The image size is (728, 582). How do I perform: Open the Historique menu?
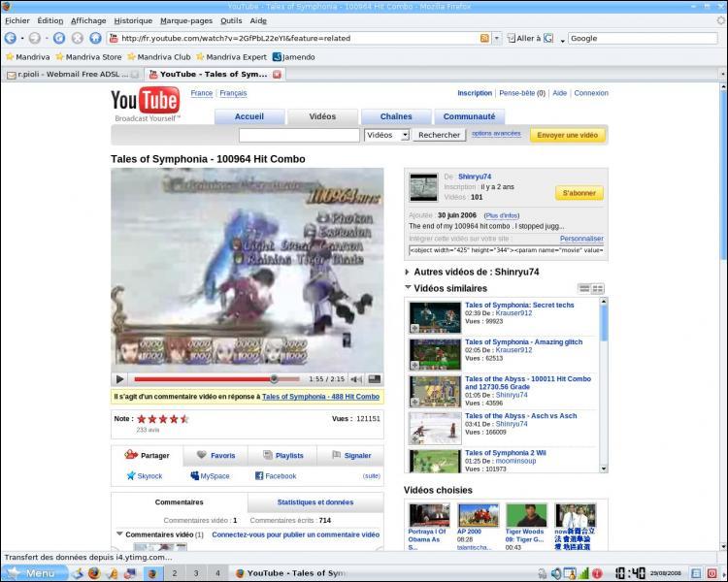click(133, 20)
